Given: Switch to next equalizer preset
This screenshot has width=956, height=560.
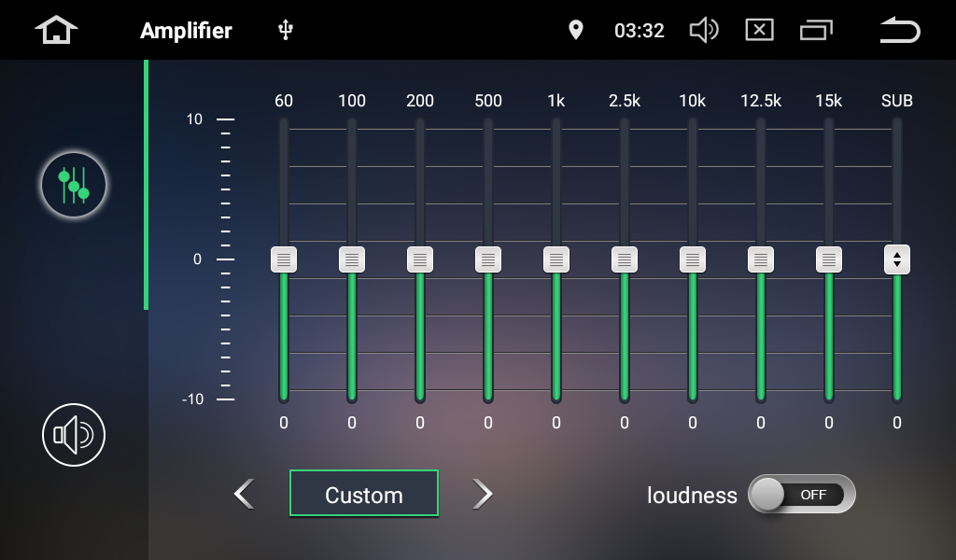Looking at the screenshot, I should pos(482,494).
